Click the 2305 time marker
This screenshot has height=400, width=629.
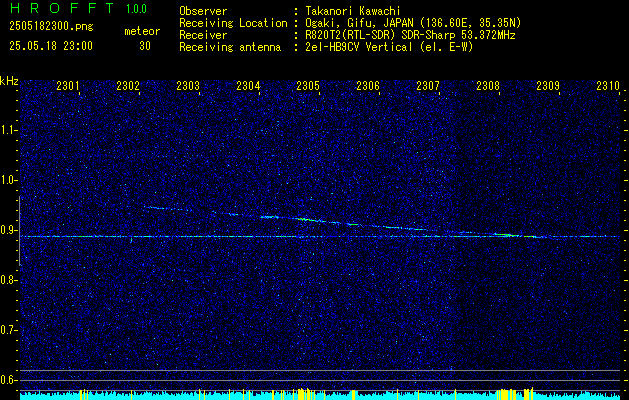[308, 85]
